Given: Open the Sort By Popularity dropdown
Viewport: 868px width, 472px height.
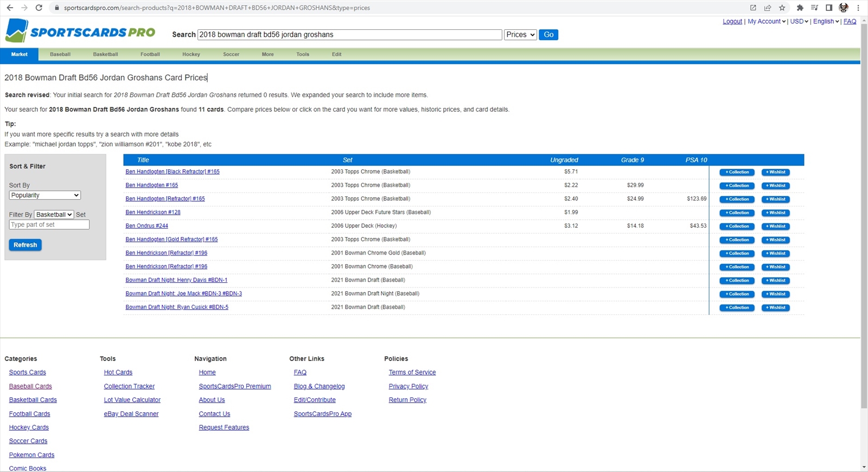Looking at the screenshot, I should coord(45,195).
